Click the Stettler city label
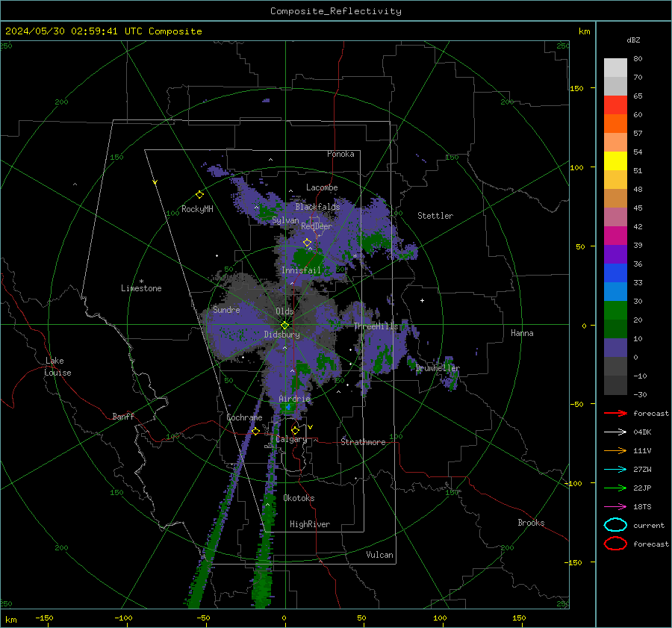 click(435, 216)
